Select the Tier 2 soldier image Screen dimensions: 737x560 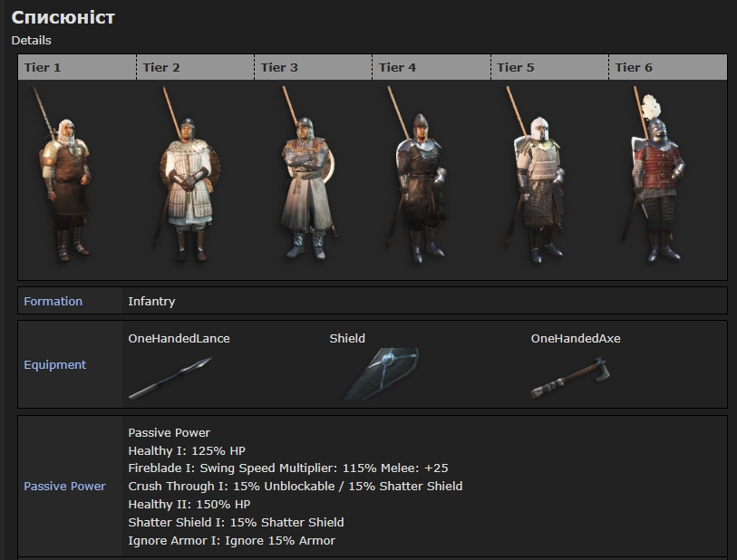pyautogui.click(x=185, y=186)
